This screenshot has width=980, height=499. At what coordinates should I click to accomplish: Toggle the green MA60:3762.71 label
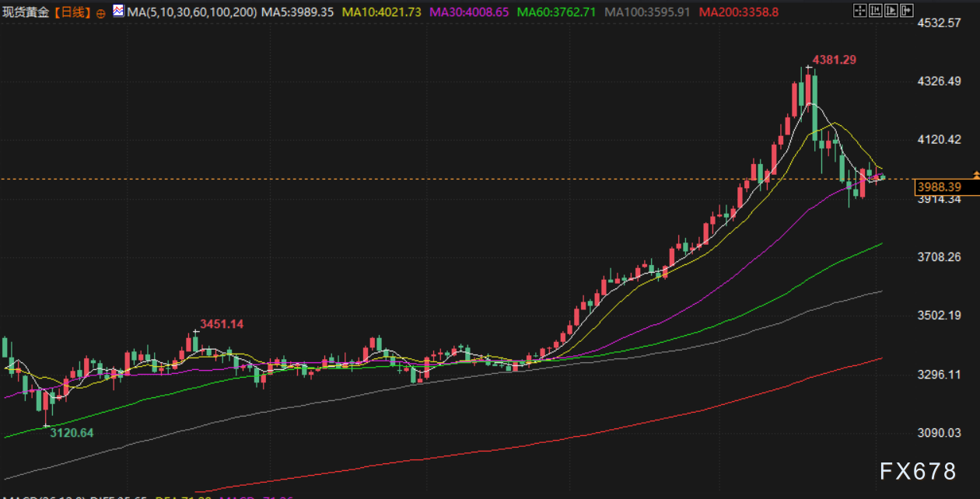tap(557, 12)
